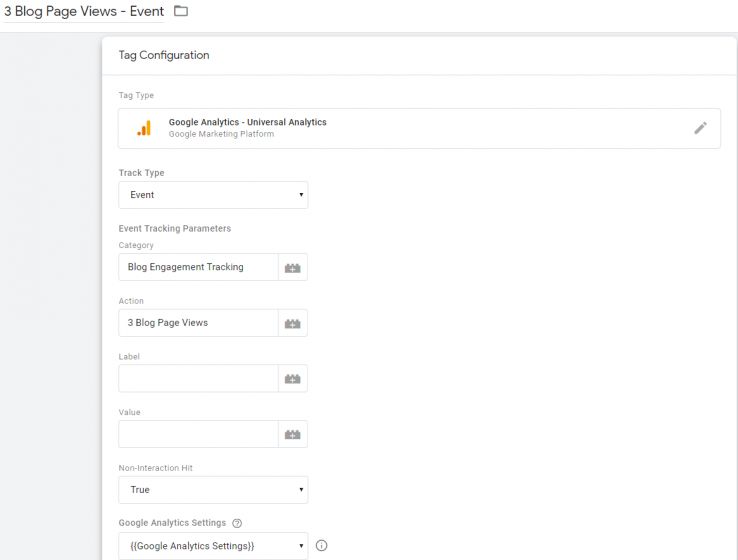Click variable icon next to Label field
738x560 pixels.
click(x=292, y=379)
